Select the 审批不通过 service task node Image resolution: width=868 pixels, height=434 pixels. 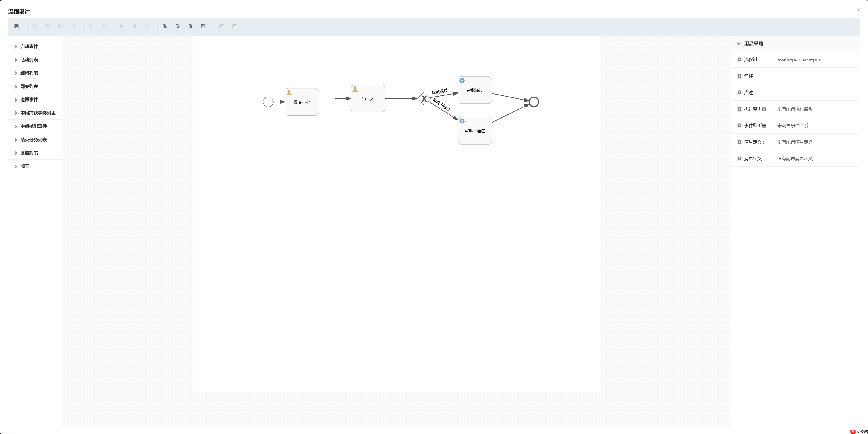coord(474,130)
